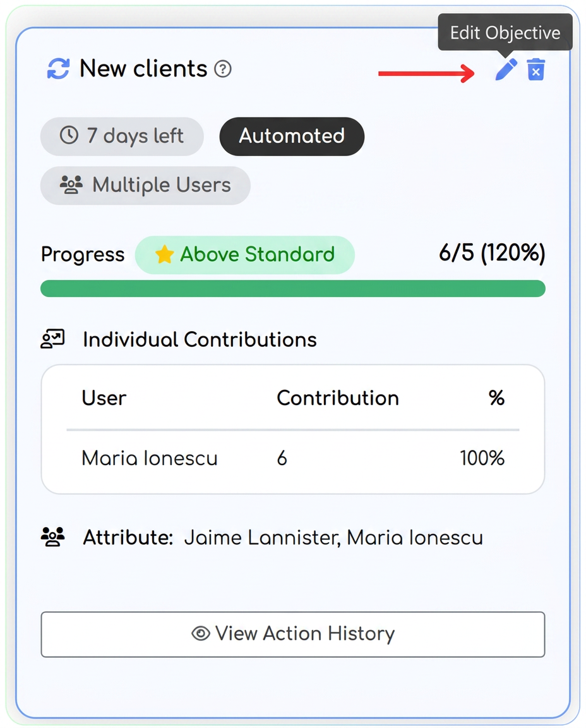Select the 7 days left pill
The height and width of the screenshot is (728, 586).
(x=122, y=136)
